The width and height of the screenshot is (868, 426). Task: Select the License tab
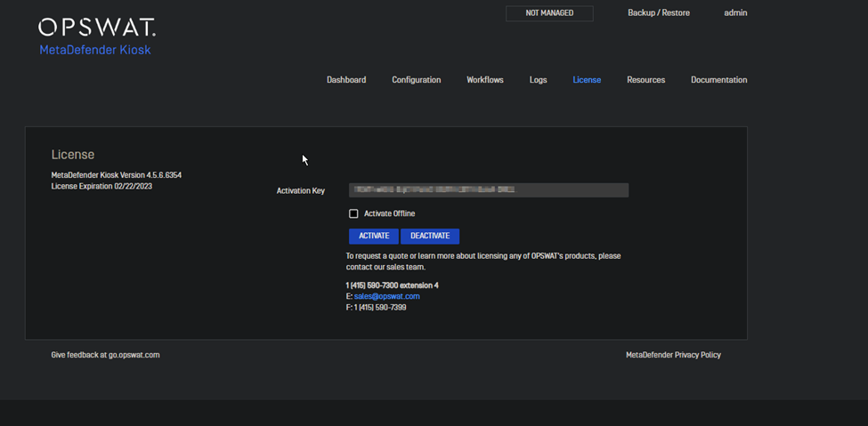tap(587, 80)
